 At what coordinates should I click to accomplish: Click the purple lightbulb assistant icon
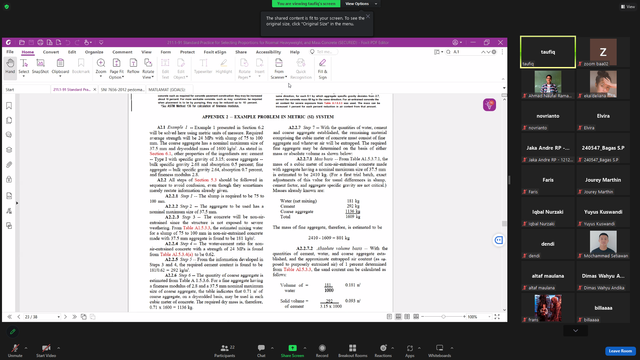(x=489, y=104)
